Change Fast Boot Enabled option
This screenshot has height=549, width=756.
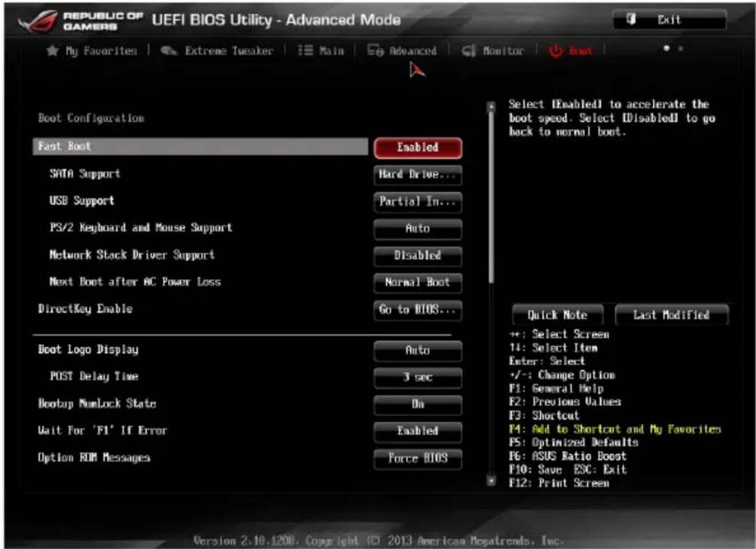tap(417, 147)
